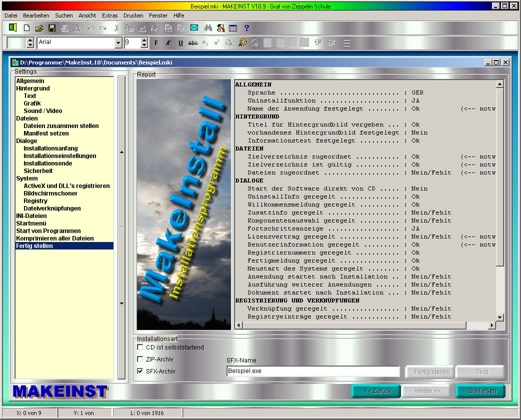Click the scissors cut icon
521x420 pixels.
[116, 28]
